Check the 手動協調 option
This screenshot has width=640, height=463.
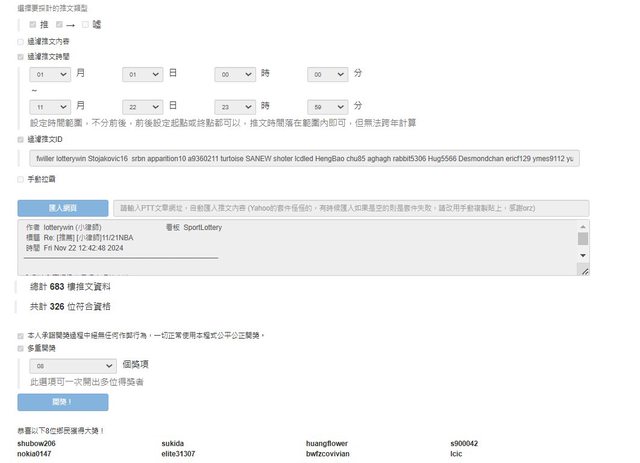pyautogui.click(x=21, y=180)
